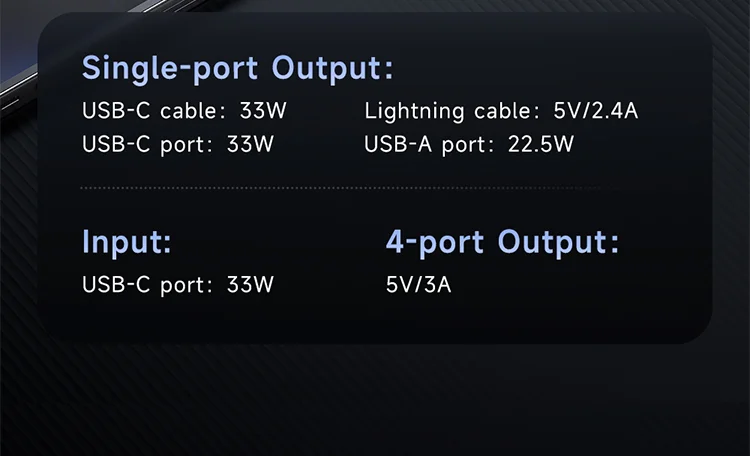Click the 4-port text in the heading
The width and height of the screenshot is (750, 456).
tap(436, 242)
